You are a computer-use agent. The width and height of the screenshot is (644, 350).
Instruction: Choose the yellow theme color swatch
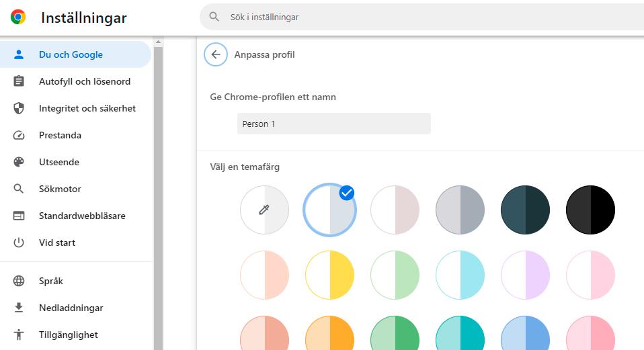[x=329, y=275]
